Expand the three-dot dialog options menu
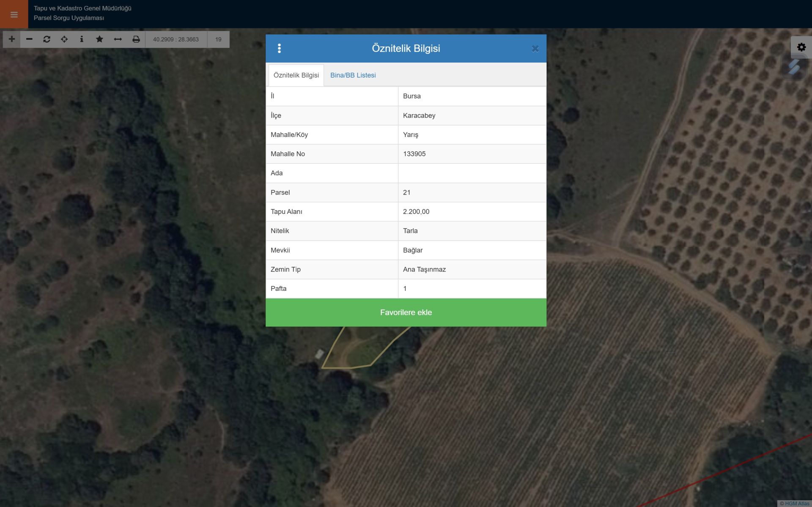The width and height of the screenshot is (812, 507). point(279,48)
